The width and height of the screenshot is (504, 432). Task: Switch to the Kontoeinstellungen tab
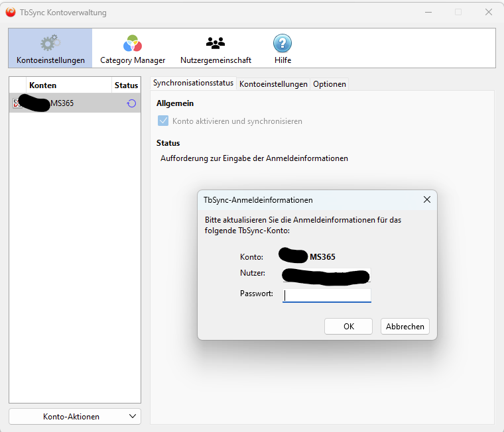point(273,84)
